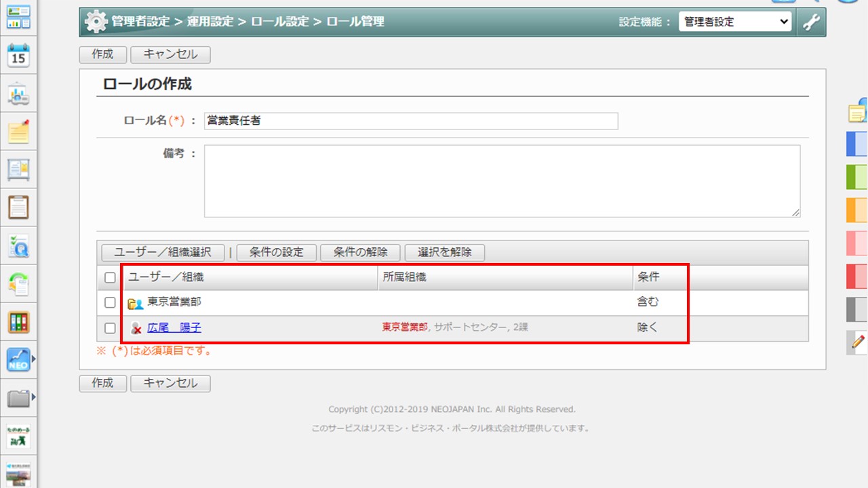Image resolution: width=868 pixels, height=488 pixels.
Task: Select the green color tab on right edge
Action: coord(857,177)
